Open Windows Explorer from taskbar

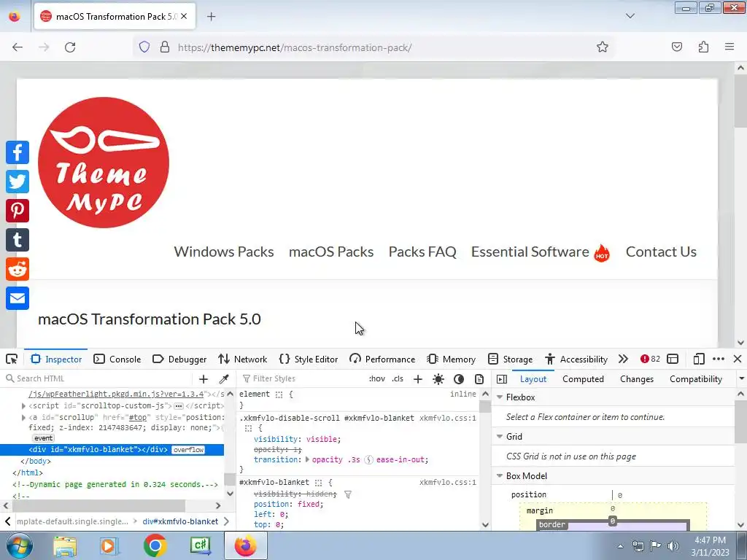click(65, 545)
